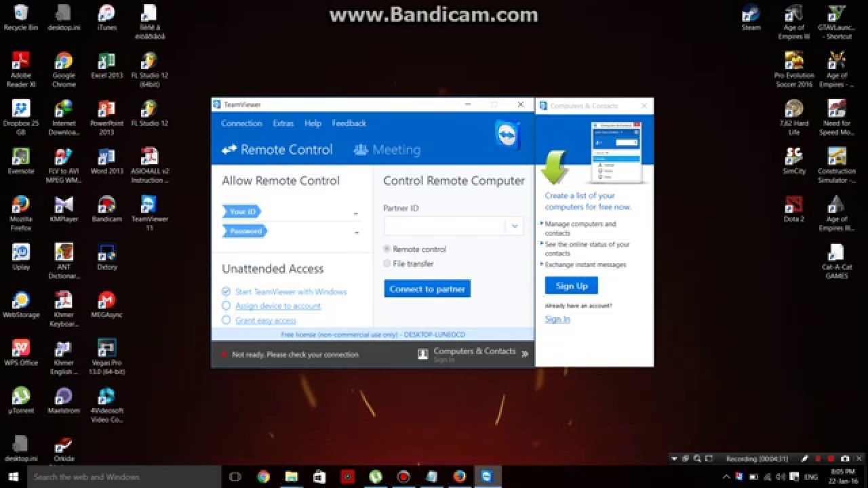Select the KMPlayer desktop icon
The image size is (868, 488).
point(64,209)
